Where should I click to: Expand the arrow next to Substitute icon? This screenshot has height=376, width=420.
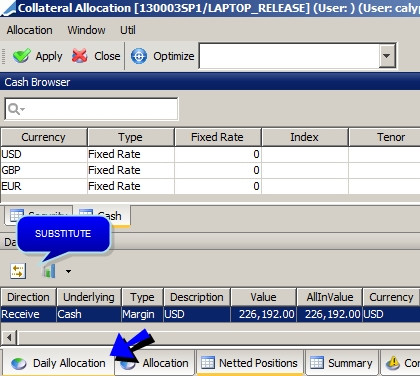(x=68, y=271)
